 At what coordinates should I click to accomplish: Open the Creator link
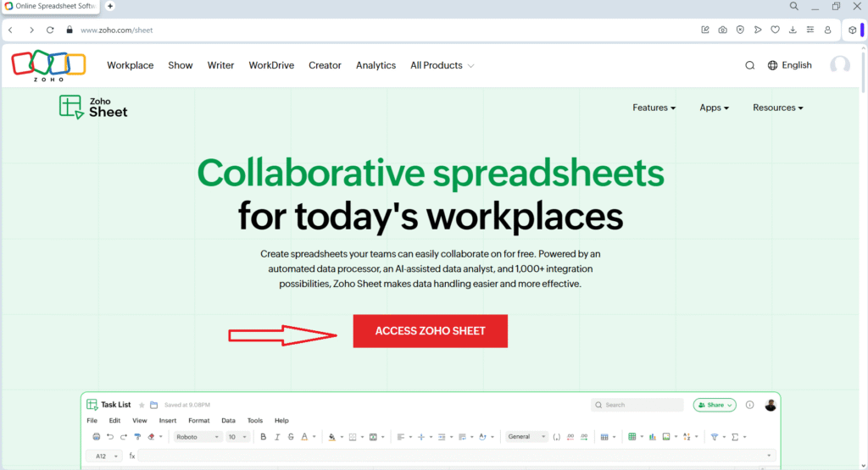click(x=325, y=65)
